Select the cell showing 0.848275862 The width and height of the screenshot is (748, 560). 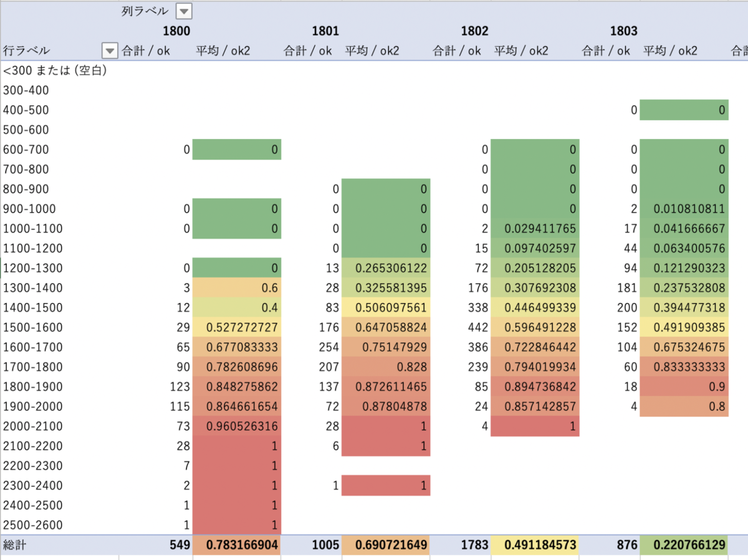click(x=237, y=387)
